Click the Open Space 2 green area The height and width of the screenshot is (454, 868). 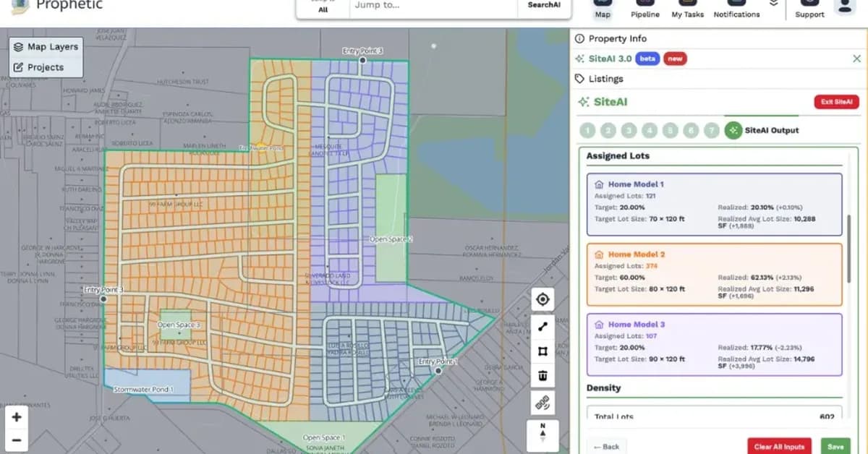(391, 228)
